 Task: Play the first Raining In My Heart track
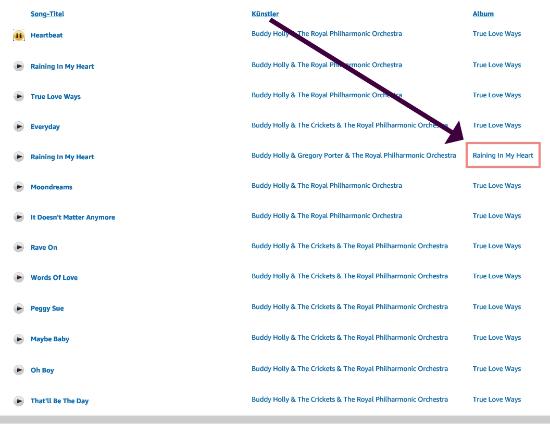(19, 66)
